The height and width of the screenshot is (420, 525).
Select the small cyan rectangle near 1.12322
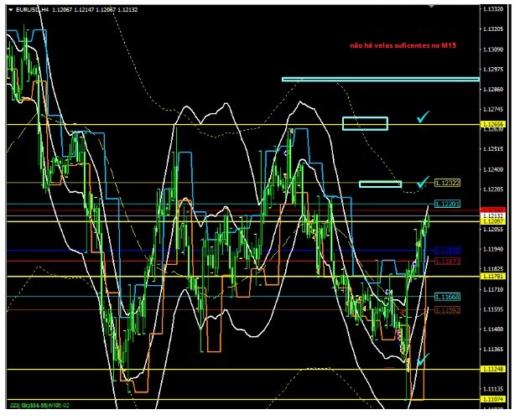tap(380, 184)
